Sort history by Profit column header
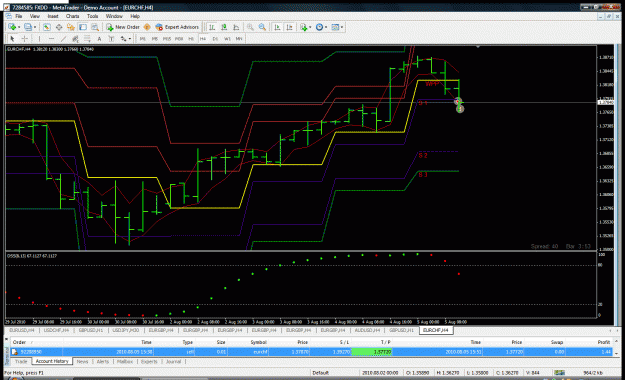 pos(603,342)
